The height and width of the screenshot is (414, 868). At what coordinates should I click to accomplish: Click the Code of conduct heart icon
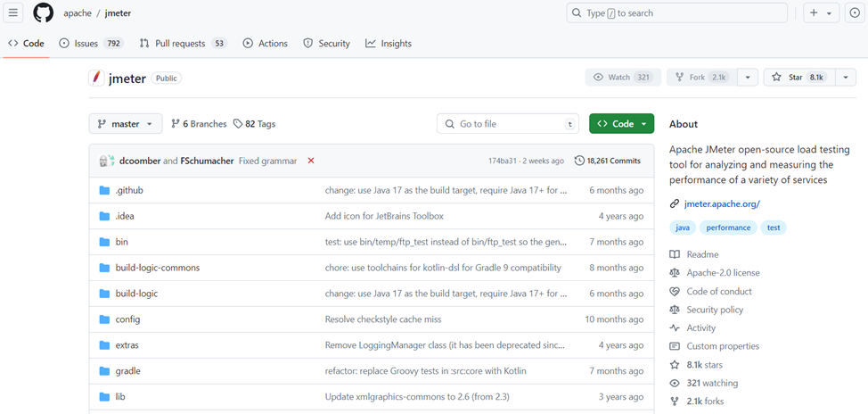[675, 291]
